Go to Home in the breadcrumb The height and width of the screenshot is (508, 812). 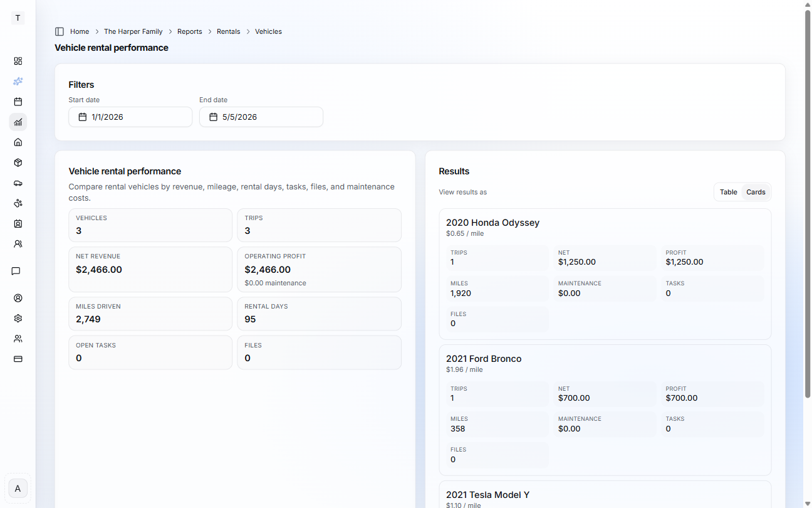pos(80,31)
